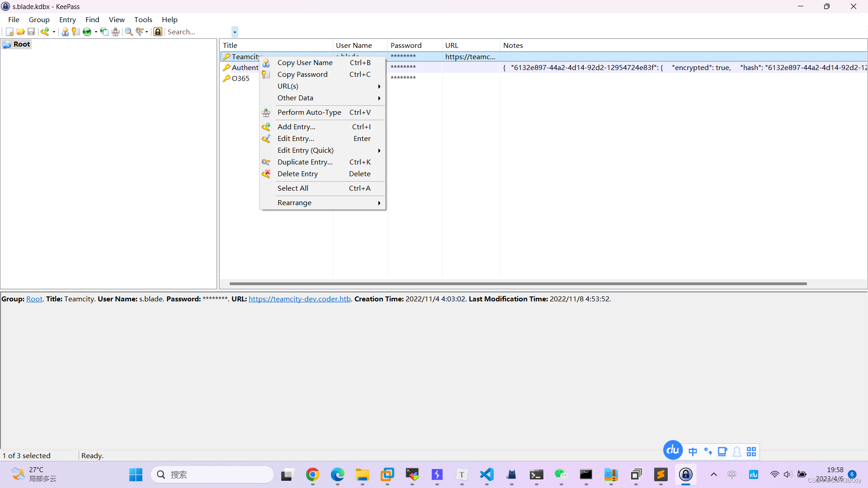Open the Group menu

click(x=39, y=19)
